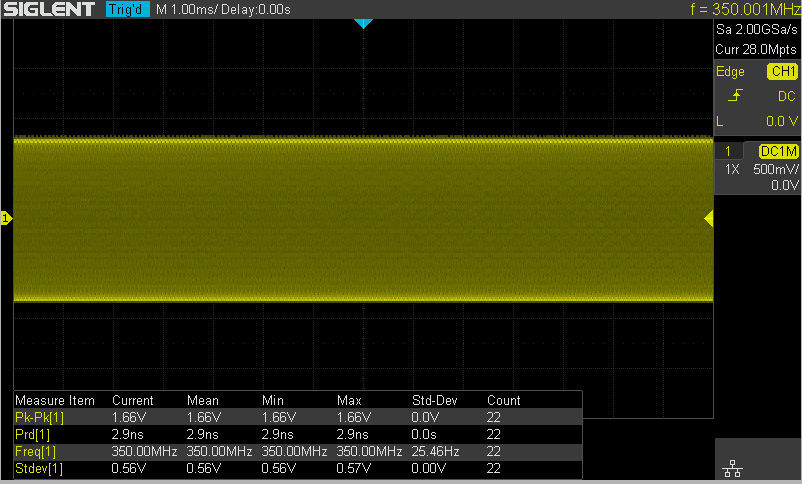Click the channel 1 number indicator
This screenshot has height=484, width=802.
click(x=728, y=151)
